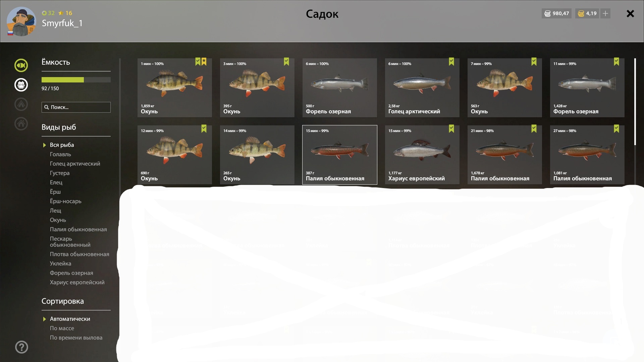The width and height of the screenshot is (644, 362).
Task: Select the 387 g Палия обыкновенная card
Action: click(x=340, y=155)
